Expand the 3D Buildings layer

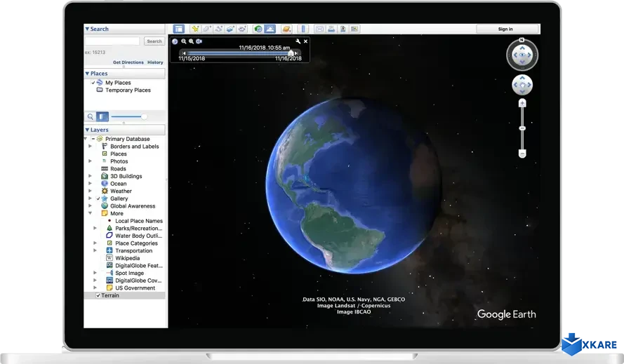90,176
